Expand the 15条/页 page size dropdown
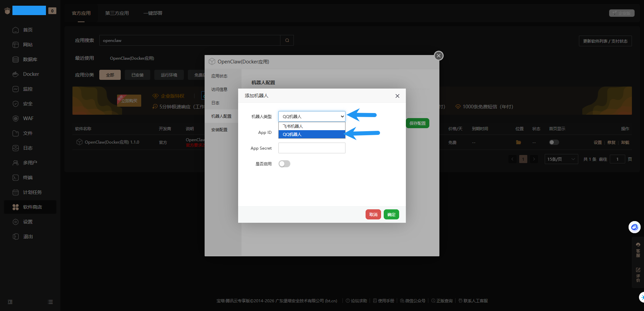This screenshot has height=311, width=644. pos(561,159)
